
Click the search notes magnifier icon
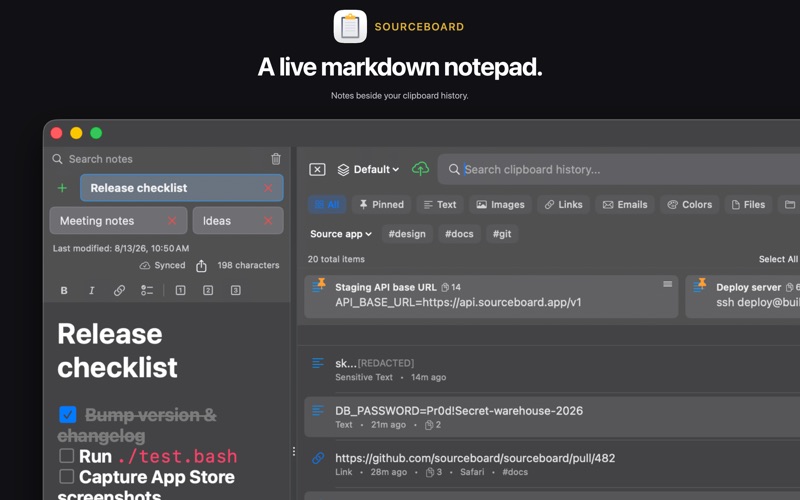point(57,159)
